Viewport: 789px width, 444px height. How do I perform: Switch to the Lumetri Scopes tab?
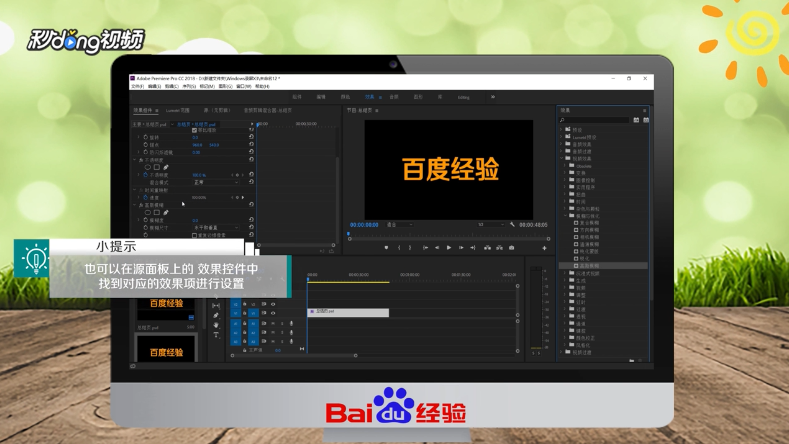(x=178, y=110)
